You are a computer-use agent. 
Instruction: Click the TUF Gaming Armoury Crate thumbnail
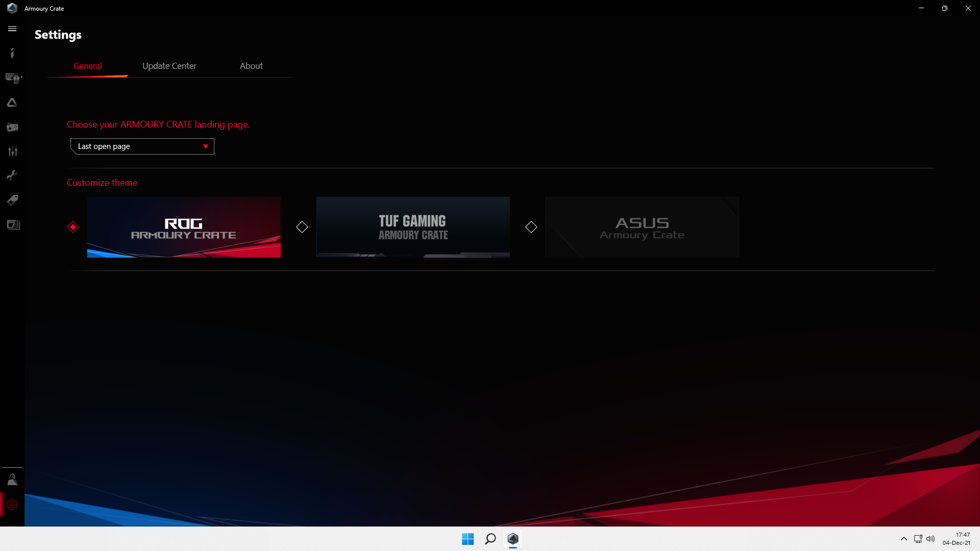tap(412, 227)
